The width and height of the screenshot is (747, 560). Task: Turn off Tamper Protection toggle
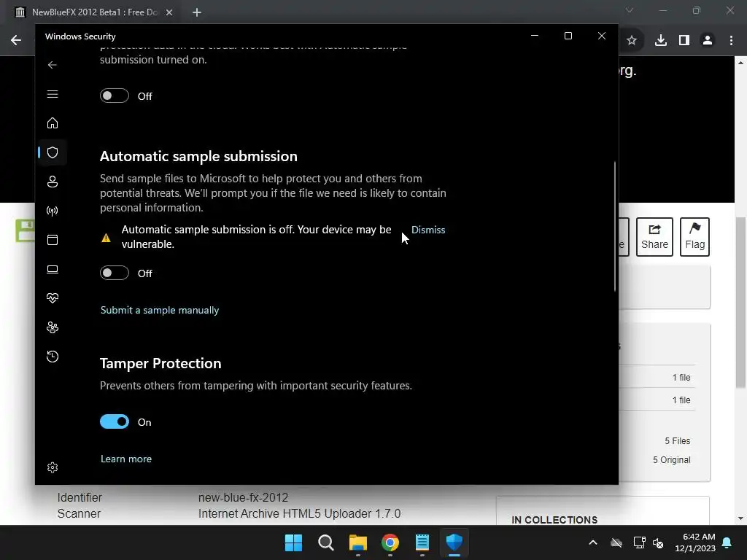click(115, 421)
